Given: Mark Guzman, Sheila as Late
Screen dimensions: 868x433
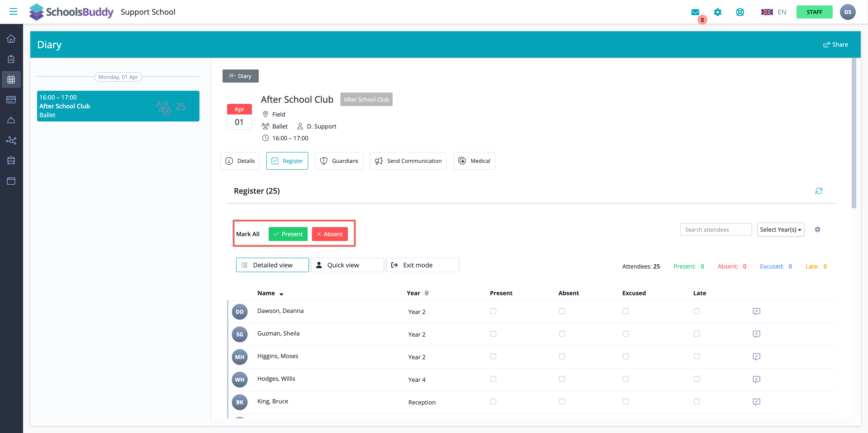Looking at the screenshot, I should pos(697,334).
